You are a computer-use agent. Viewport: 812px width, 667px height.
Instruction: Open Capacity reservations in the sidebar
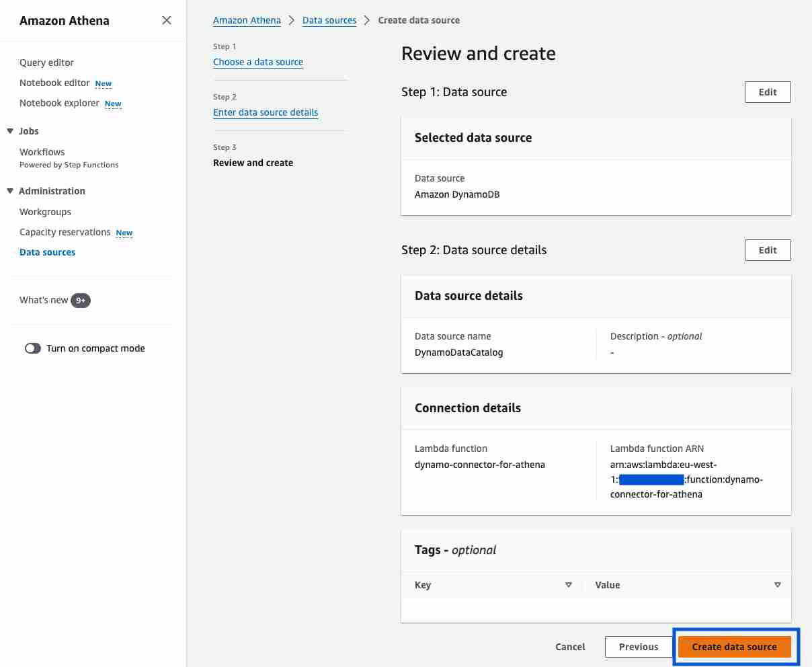[x=65, y=232]
